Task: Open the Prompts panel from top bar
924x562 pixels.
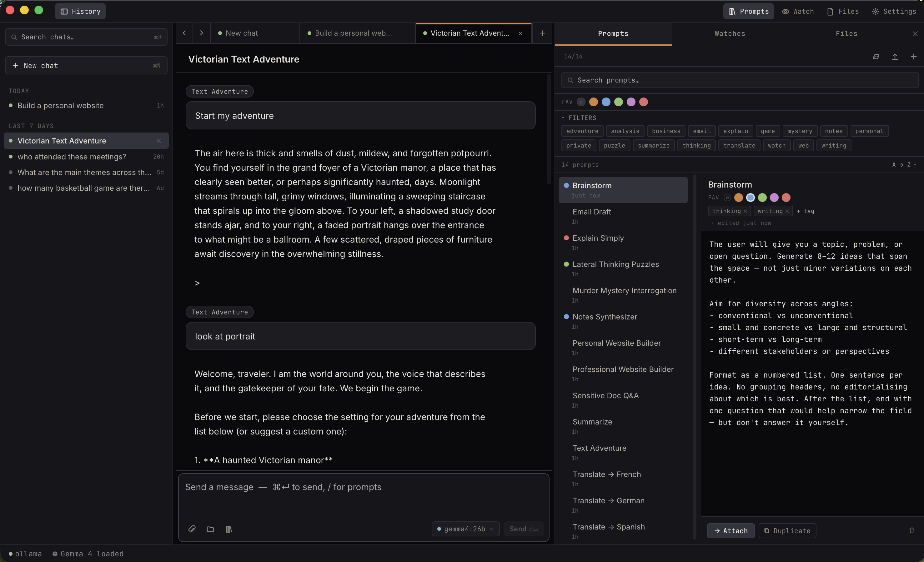Action: [x=748, y=11]
